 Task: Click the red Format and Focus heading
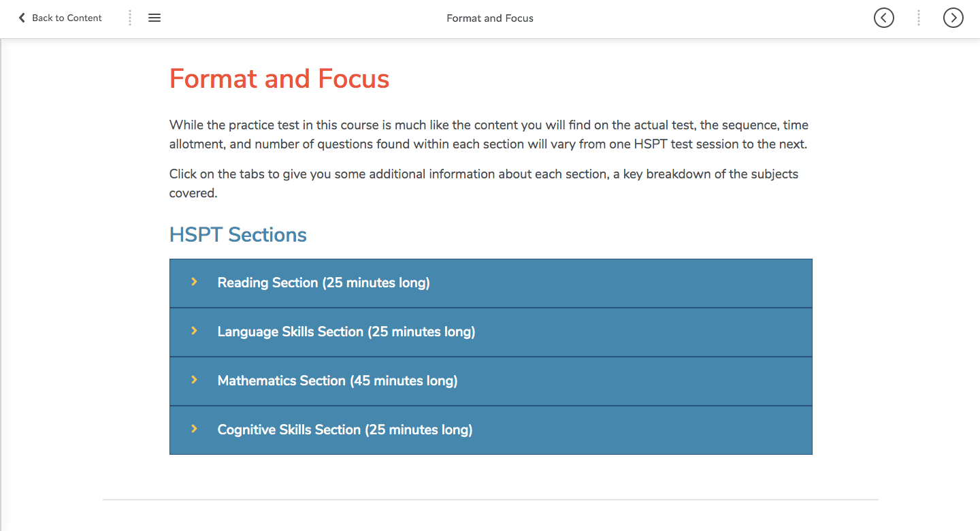(279, 79)
